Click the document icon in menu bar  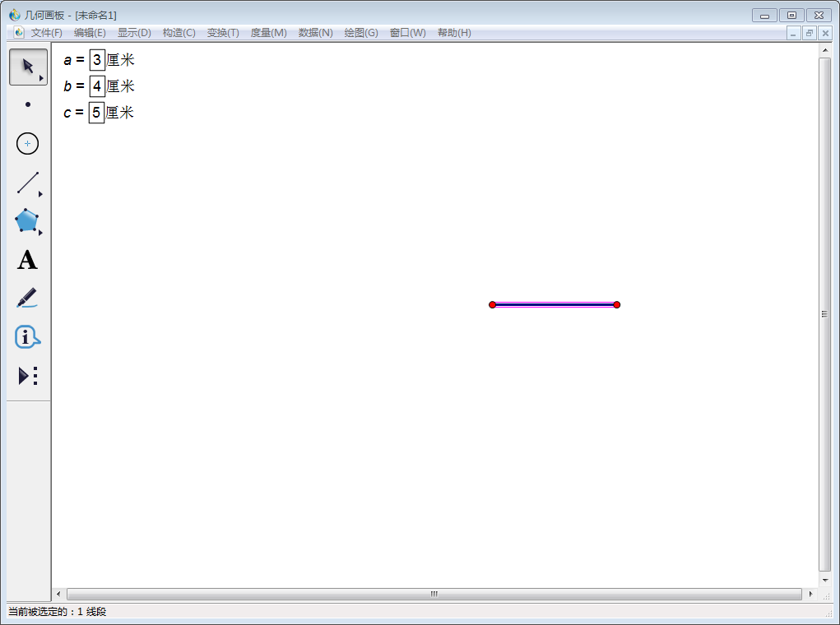(19, 33)
